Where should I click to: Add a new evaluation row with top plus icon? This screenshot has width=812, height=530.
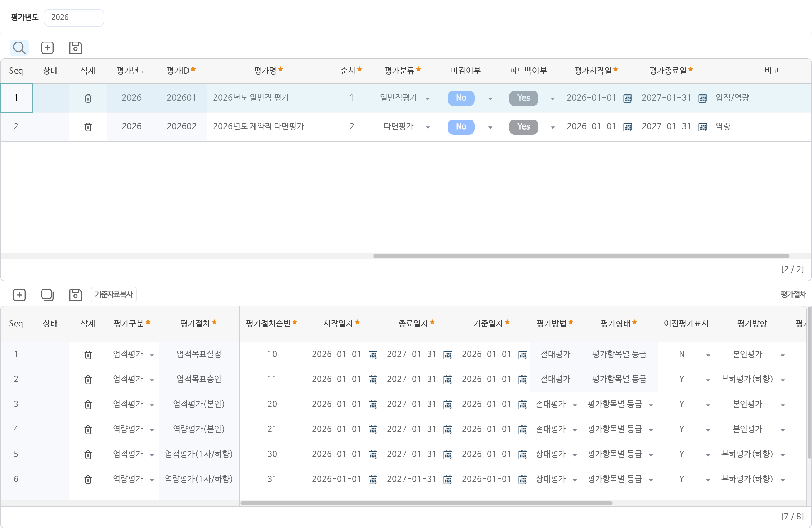point(47,48)
